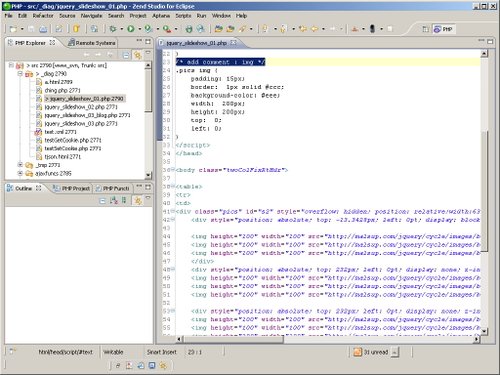Collapse the src 2790 project node

11,65
